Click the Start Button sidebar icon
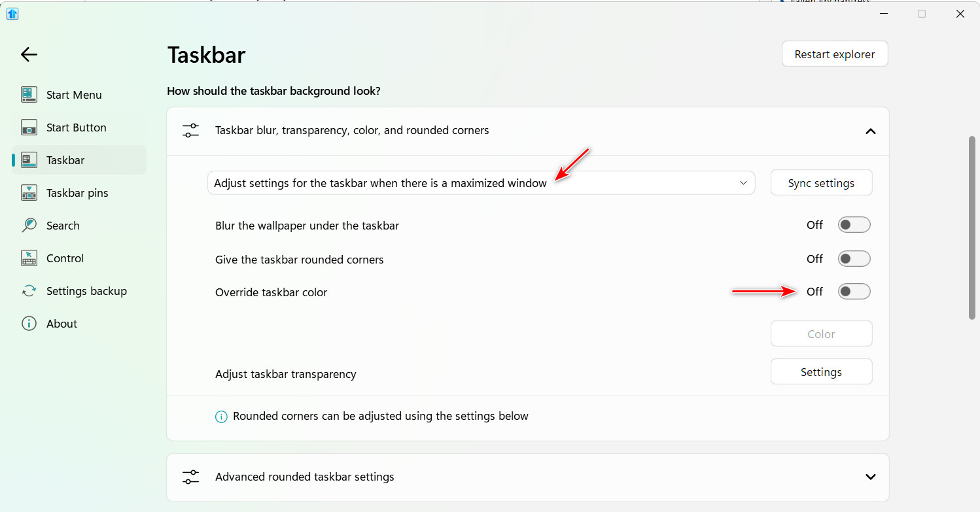This screenshot has width=980, height=512. [x=29, y=128]
